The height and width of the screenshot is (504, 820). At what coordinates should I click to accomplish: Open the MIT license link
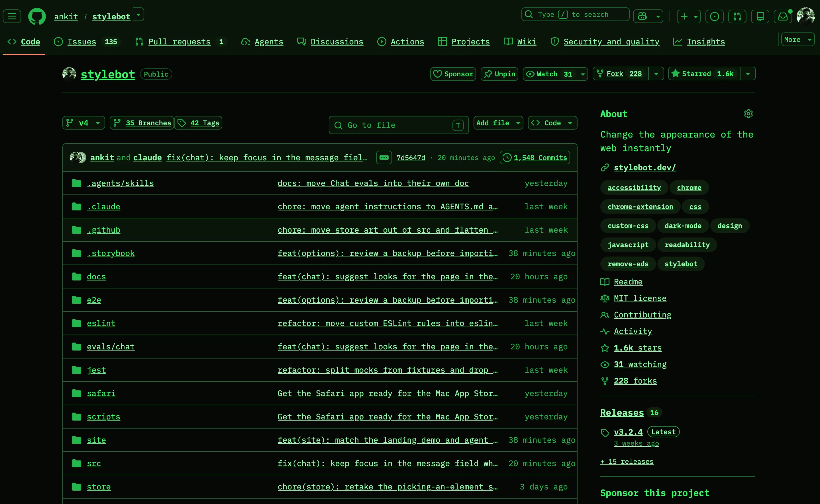tap(640, 298)
